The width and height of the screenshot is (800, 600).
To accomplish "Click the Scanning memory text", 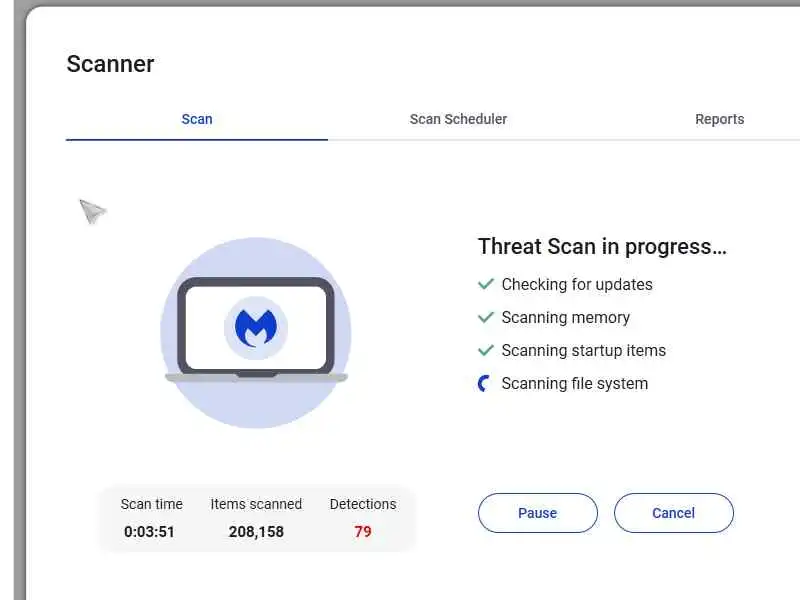I will (565, 318).
